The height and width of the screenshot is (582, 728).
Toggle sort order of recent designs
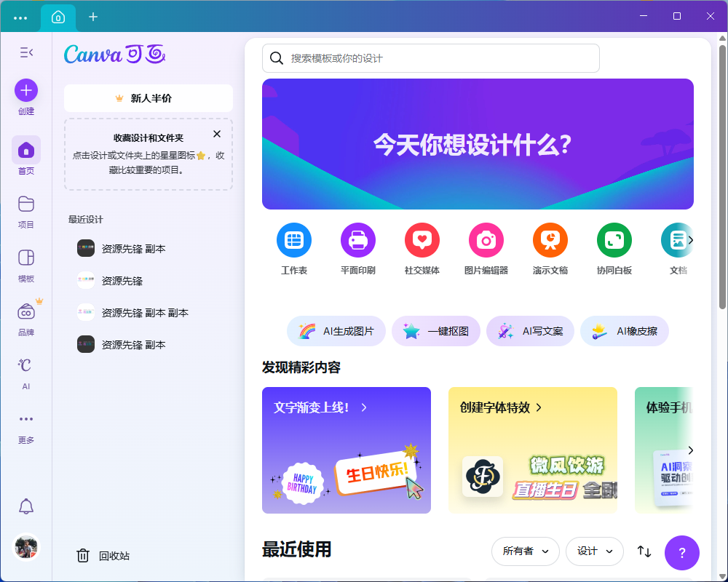point(644,551)
